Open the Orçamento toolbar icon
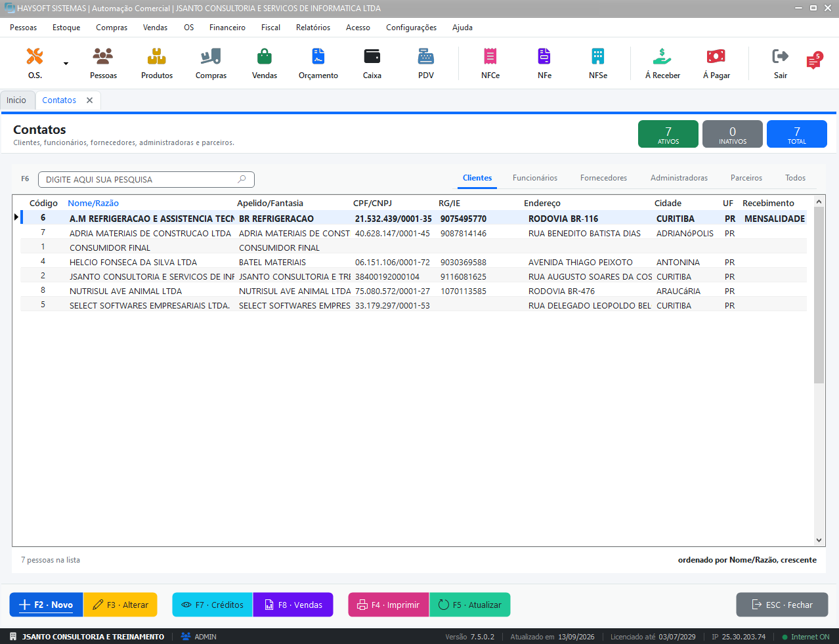Image resolution: width=839 pixels, height=644 pixels. (x=318, y=63)
